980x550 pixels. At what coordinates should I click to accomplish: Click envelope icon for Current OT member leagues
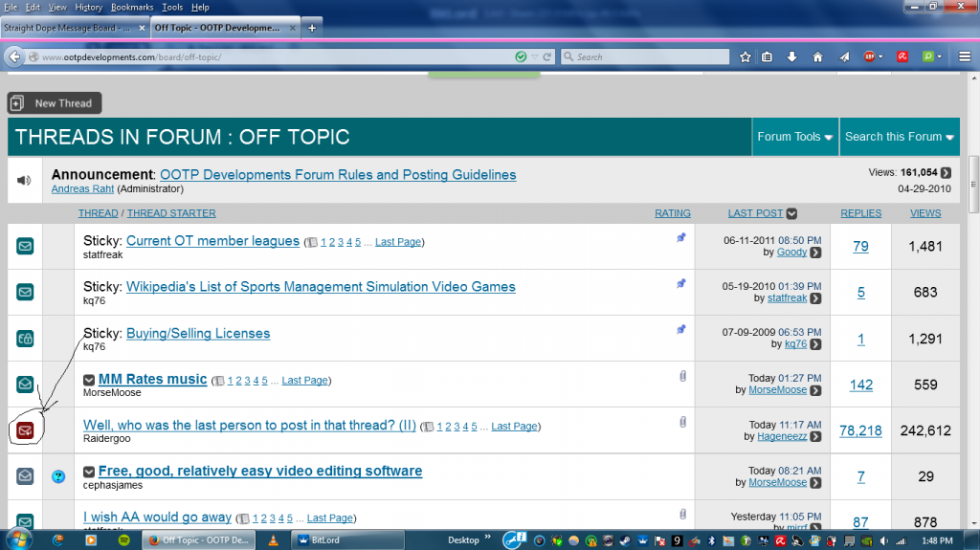pyautogui.click(x=25, y=246)
